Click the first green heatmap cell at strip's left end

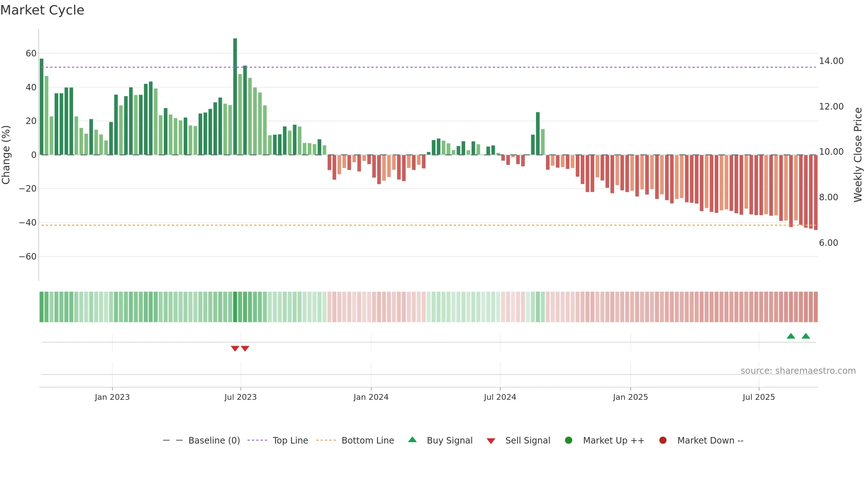42,307
